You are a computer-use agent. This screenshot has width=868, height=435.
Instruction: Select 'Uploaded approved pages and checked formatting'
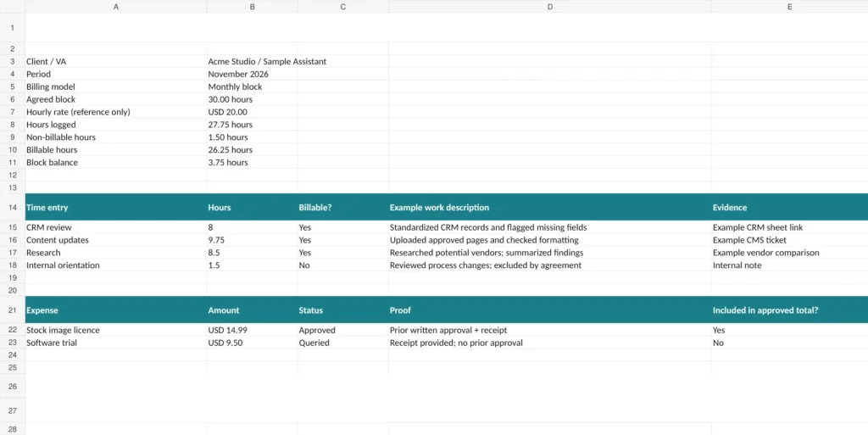coord(549,240)
